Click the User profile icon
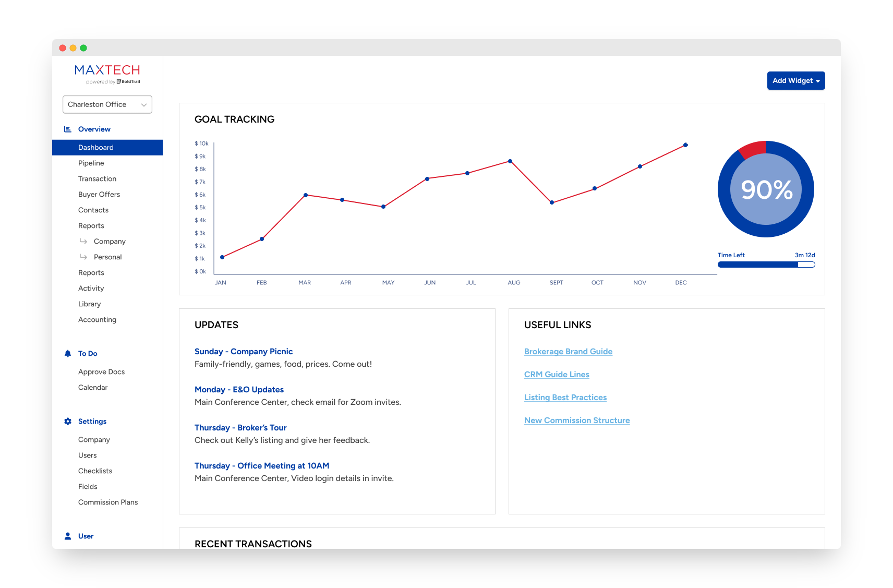Screen dimensions: 893x588 [68, 536]
